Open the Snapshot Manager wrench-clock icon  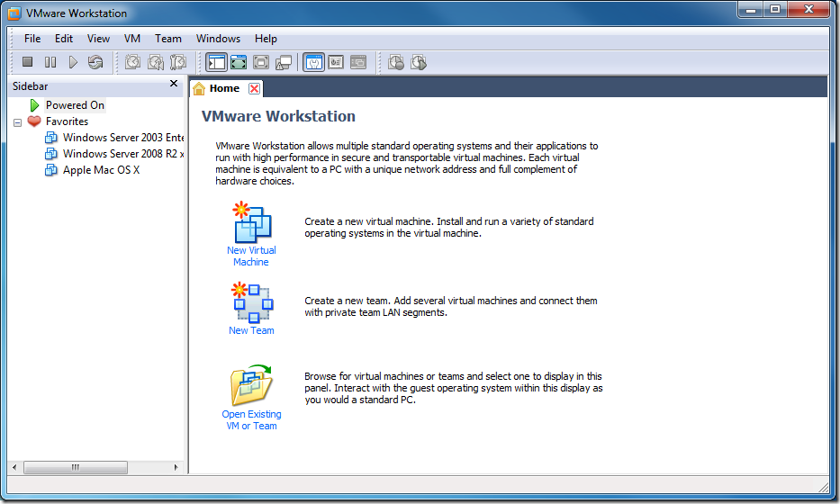pos(178,62)
